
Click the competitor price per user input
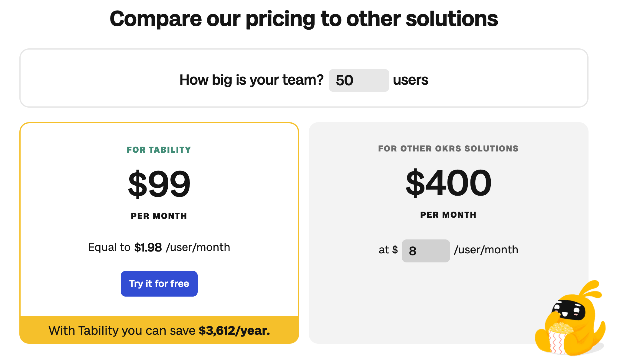coord(425,251)
